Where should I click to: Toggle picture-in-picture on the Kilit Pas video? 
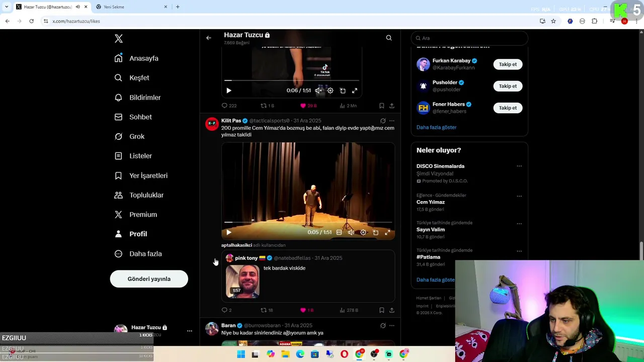tap(375, 232)
